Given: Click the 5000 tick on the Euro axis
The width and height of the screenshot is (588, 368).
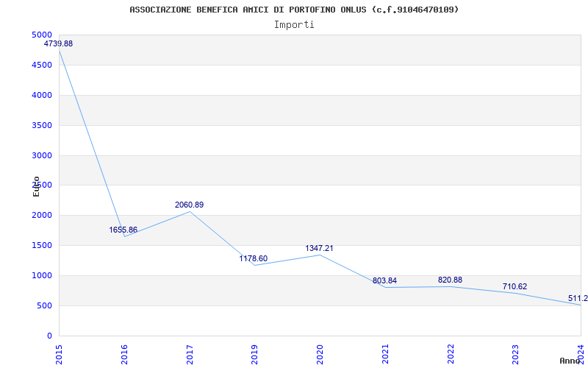Looking at the screenshot, I should (x=42, y=35).
